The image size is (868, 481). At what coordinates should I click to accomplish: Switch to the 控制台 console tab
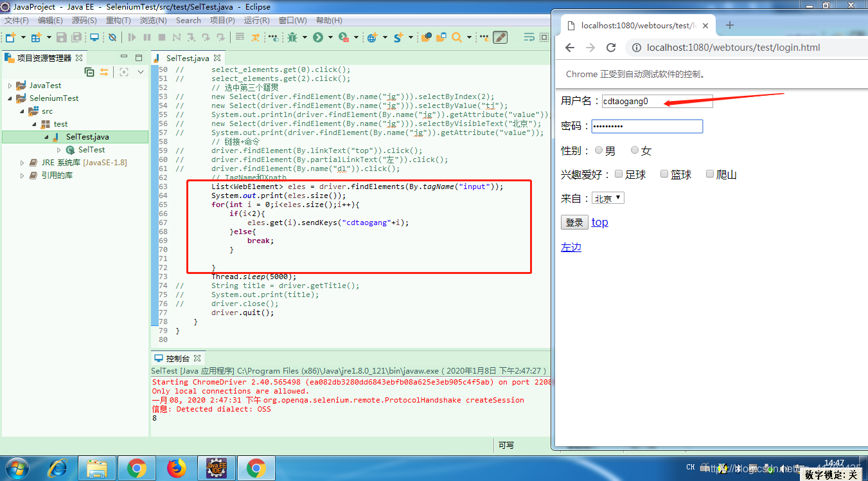(x=177, y=358)
